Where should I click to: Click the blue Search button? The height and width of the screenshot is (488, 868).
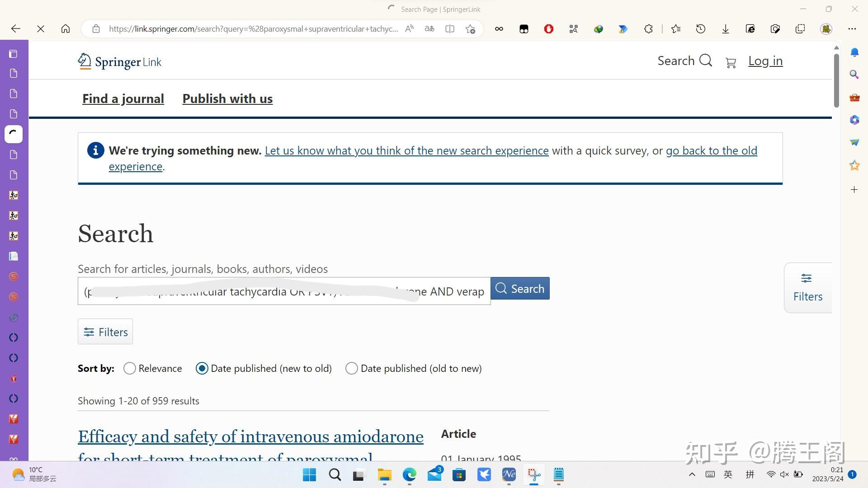coord(520,288)
